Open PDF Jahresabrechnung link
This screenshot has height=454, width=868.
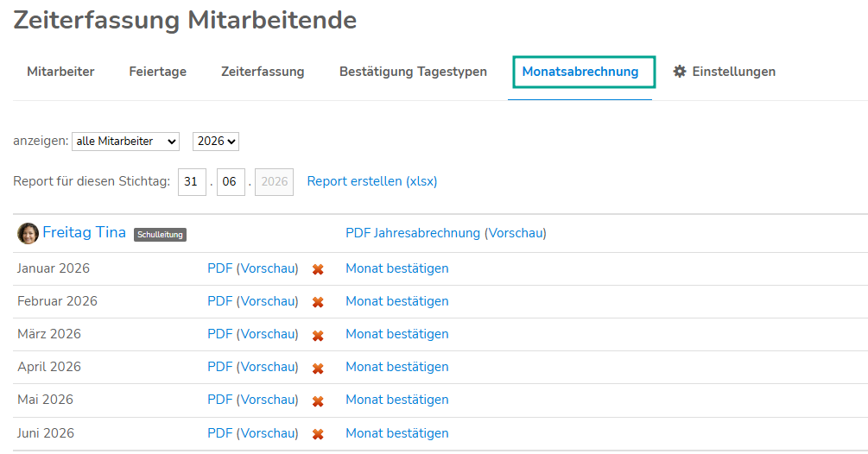(x=413, y=233)
